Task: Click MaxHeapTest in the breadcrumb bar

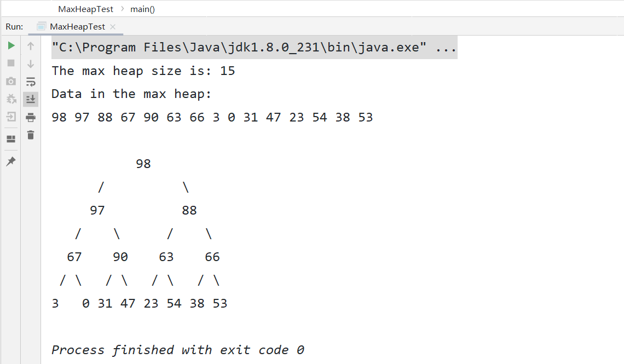Action: tap(86, 9)
